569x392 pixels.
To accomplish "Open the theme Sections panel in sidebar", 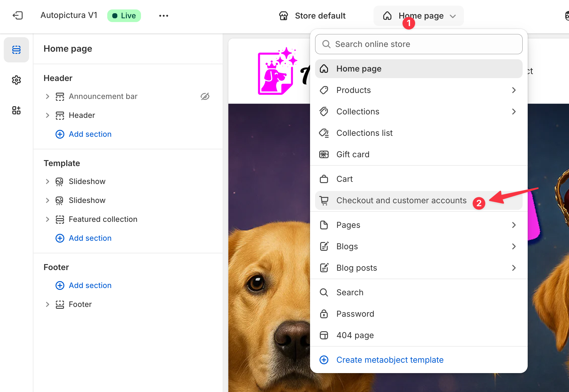I will click(16, 49).
